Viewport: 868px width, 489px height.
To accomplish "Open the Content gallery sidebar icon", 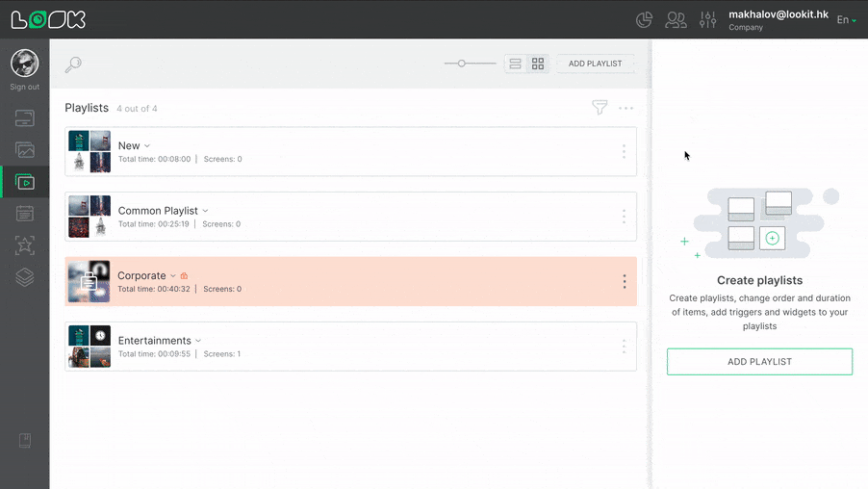I will (x=25, y=150).
